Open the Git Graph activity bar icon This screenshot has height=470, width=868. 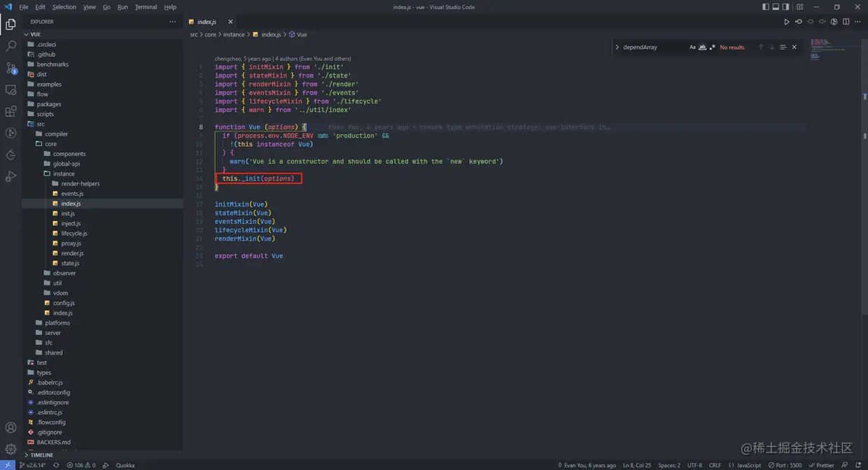point(10,133)
